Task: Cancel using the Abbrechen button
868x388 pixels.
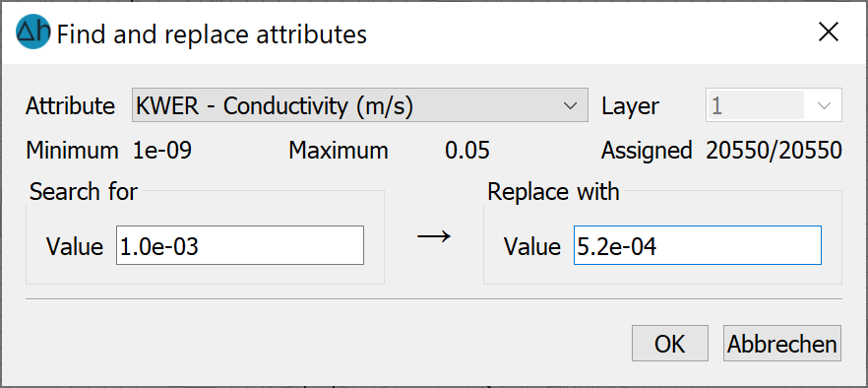Action: pyautogui.click(x=782, y=343)
